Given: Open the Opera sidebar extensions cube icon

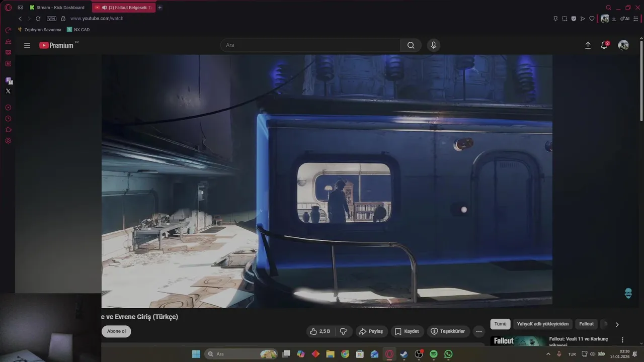Looking at the screenshot, I should coord(8,130).
